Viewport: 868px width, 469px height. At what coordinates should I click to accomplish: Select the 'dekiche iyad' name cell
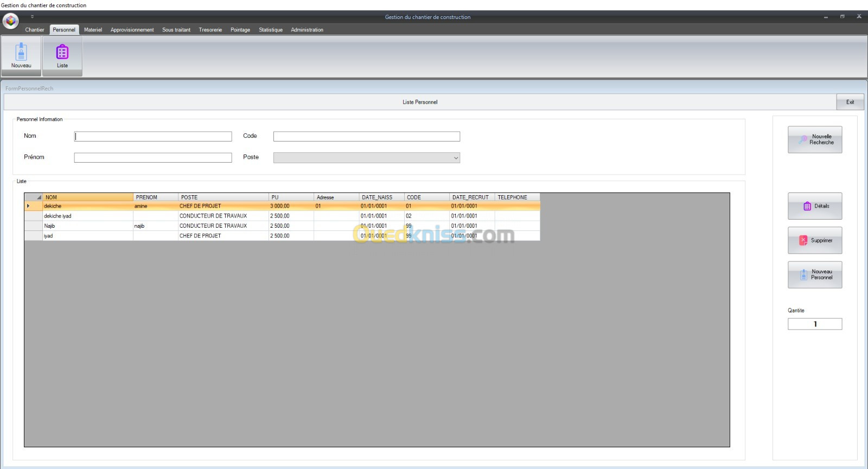click(x=88, y=216)
